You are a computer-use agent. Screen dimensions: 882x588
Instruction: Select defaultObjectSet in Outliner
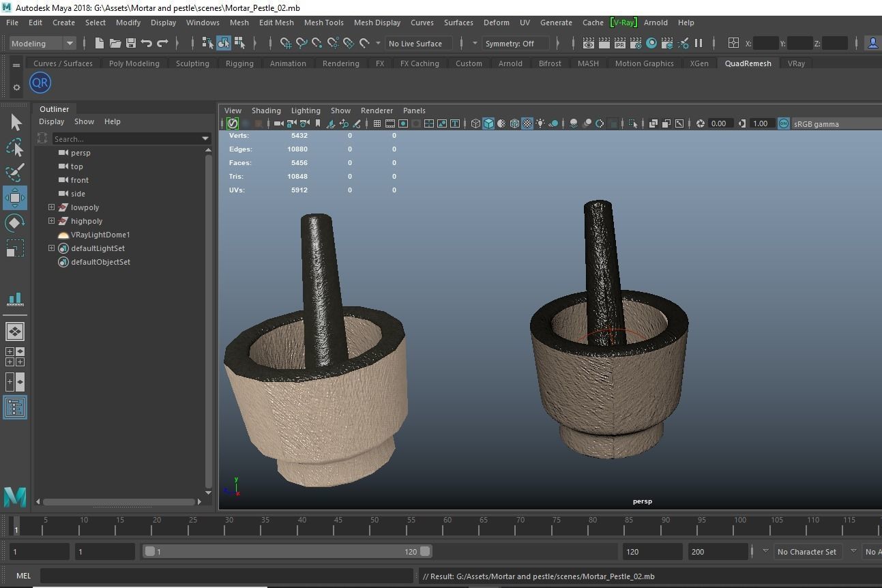coord(100,262)
